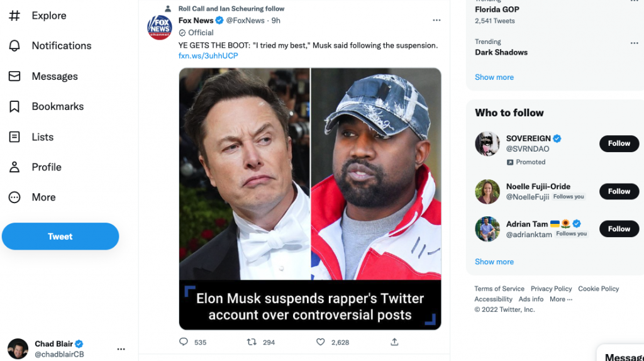The height and width of the screenshot is (361, 644).
Task: Retweet the Fox News post
Action: pos(252,342)
